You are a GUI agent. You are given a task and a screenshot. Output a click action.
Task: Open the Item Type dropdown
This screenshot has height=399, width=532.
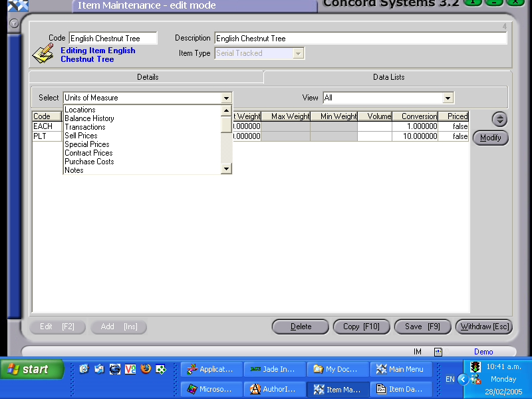click(x=297, y=53)
